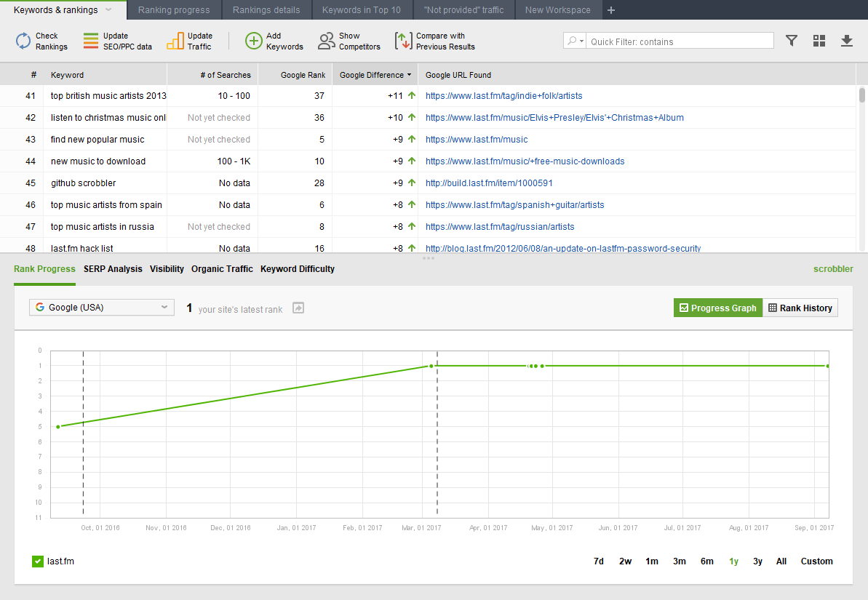
Task: Open the workspace layout grid icon
Action: (x=819, y=41)
